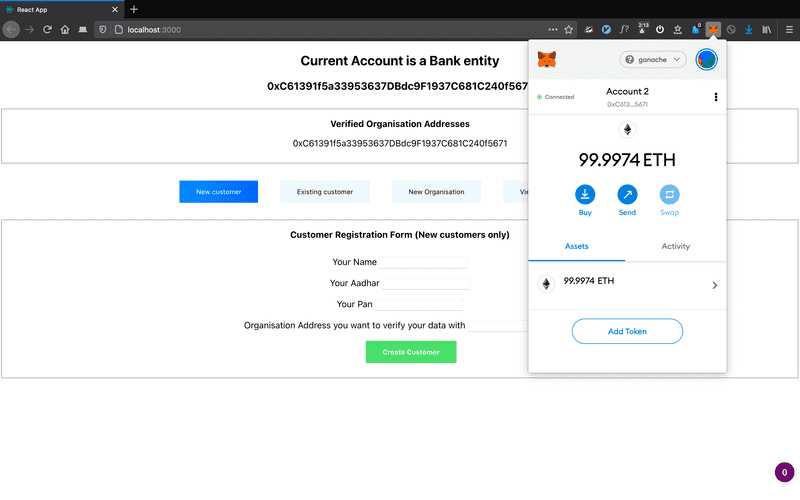This screenshot has height=500, width=800.
Task: Click the Ethereum logo above the balance
Action: [x=628, y=130]
